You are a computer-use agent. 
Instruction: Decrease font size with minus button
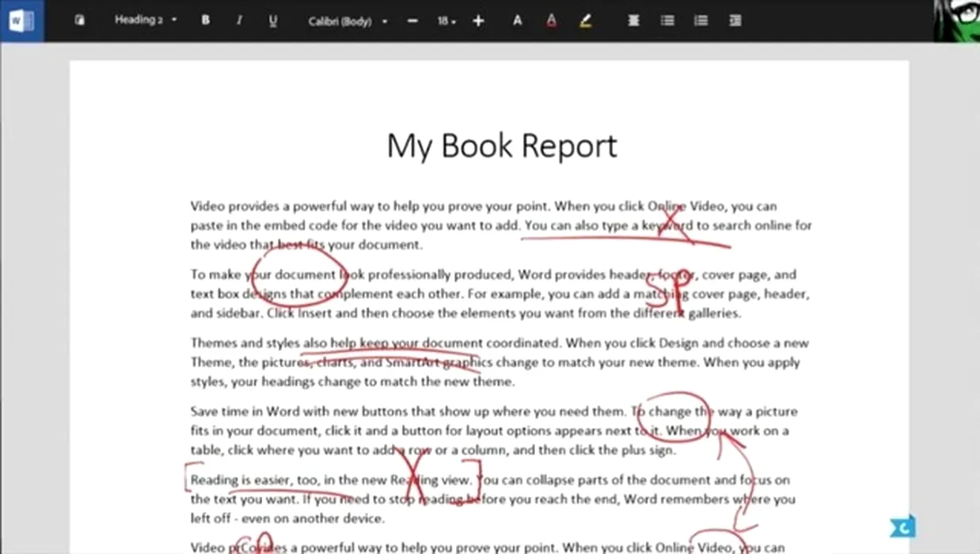click(x=412, y=21)
